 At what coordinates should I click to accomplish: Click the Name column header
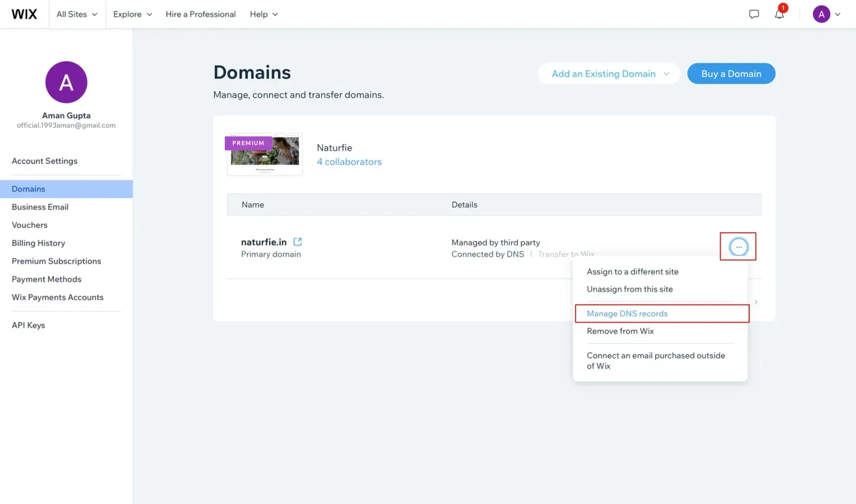253,204
